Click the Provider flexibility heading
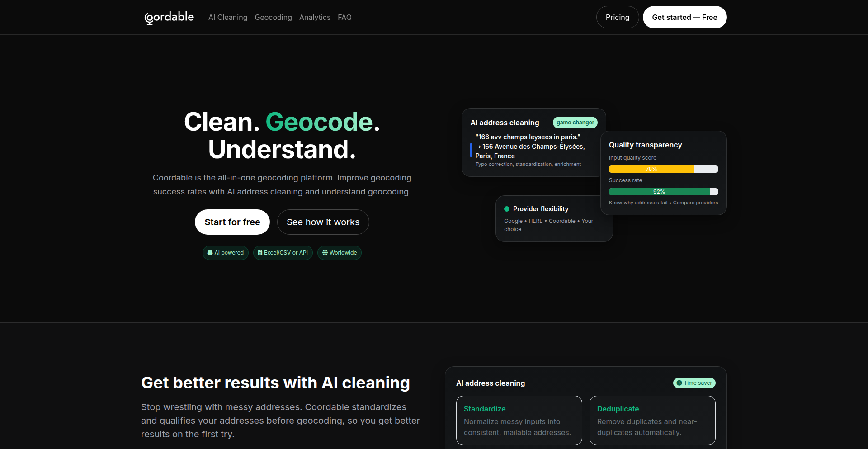This screenshot has height=449, width=868. tap(541, 209)
